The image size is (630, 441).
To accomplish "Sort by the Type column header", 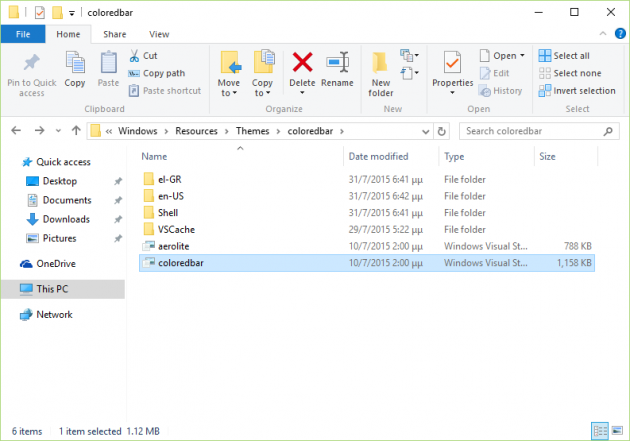I will click(x=486, y=157).
